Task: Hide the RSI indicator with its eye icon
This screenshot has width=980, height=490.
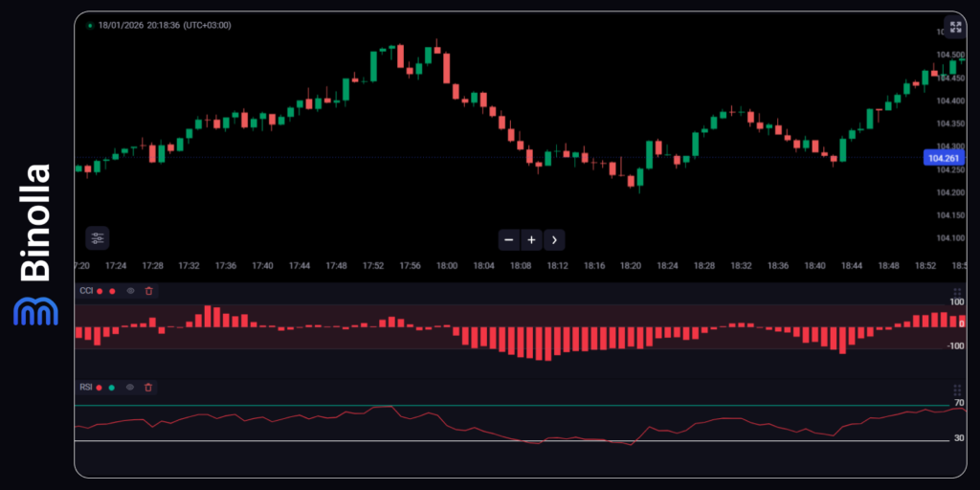Action: [130, 388]
